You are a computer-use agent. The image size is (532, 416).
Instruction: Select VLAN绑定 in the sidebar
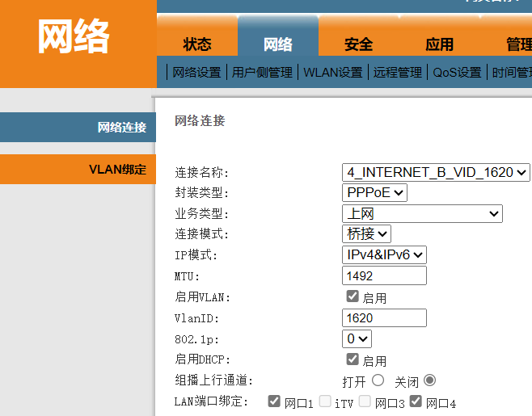[x=117, y=170]
